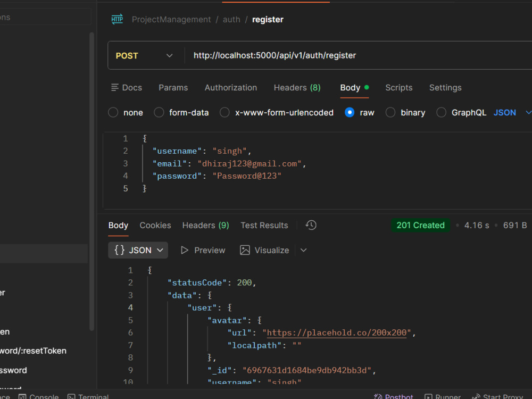The width and height of the screenshot is (532, 399).
Task: Open the response Body tab
Action: (118, 225)
